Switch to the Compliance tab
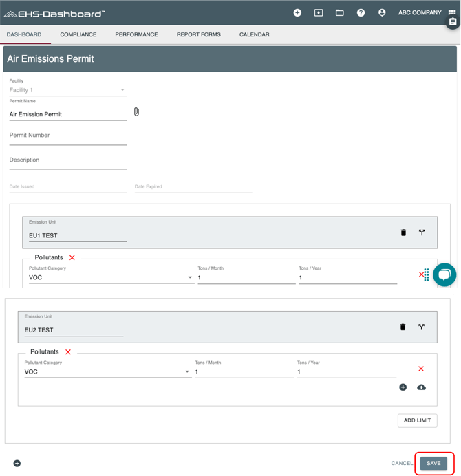The width and height of the screenshot is (461, 476). tap(78, 34)
